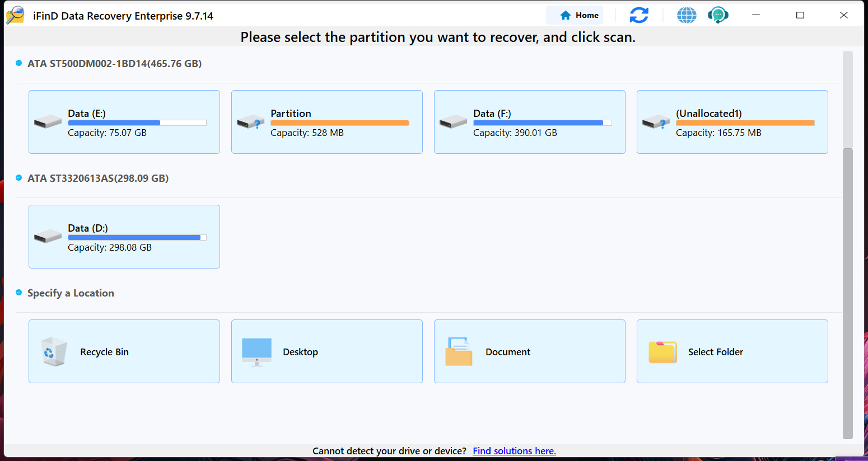The image size is (868, 461).
Task: Choose the Desktop location label
Action: pos(300,352)
